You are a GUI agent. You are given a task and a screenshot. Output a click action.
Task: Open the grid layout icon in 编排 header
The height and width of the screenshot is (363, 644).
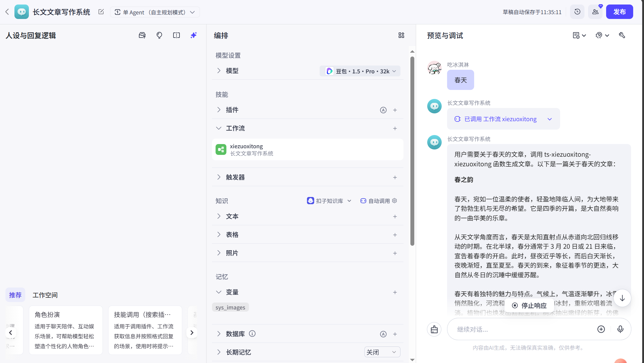[401, 35]
